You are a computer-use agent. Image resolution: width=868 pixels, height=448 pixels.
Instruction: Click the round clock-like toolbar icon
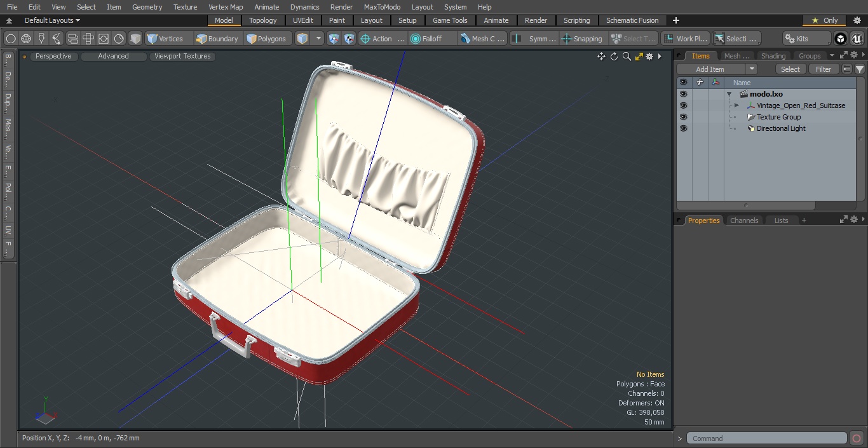click(119, 39)
